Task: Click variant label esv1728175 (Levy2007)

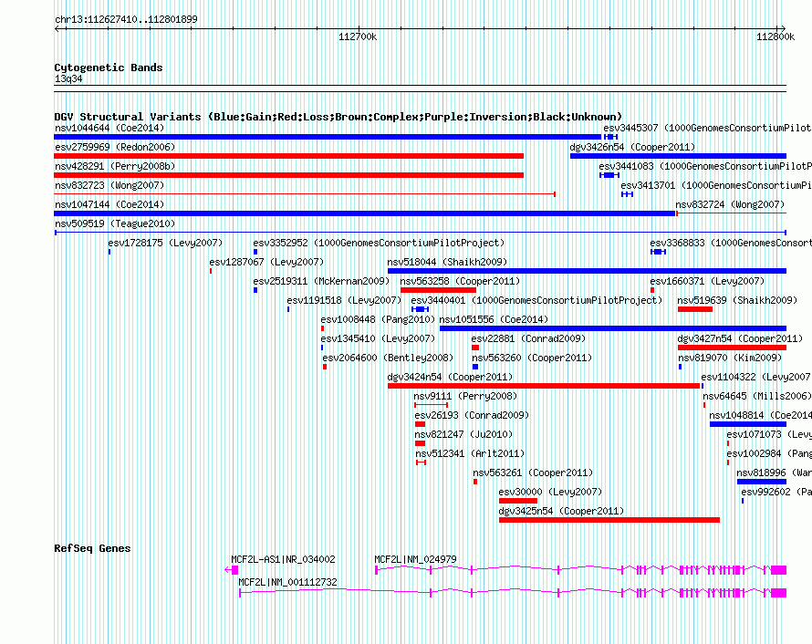Action: (x=165, y=243)
